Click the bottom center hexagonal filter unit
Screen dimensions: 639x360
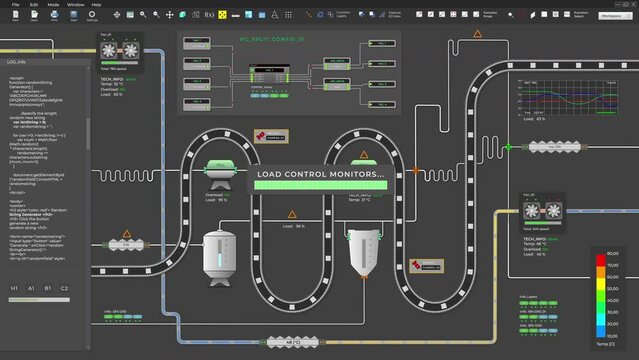[292, 342]
